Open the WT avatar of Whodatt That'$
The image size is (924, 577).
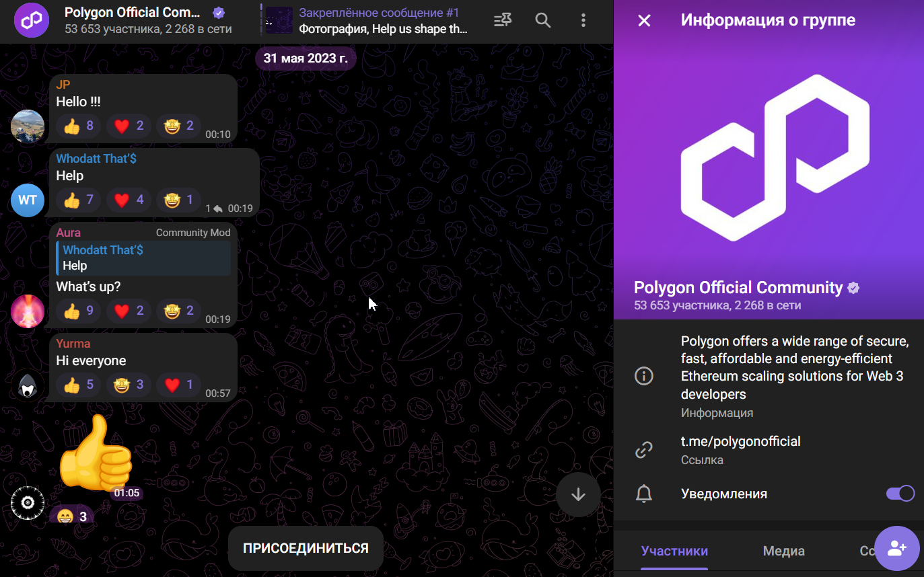click(28, 200)
